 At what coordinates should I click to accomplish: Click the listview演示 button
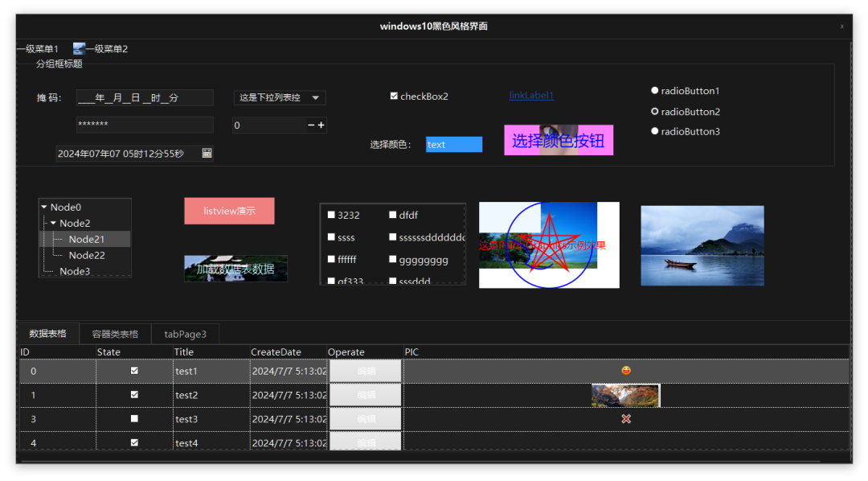(229, 211)
